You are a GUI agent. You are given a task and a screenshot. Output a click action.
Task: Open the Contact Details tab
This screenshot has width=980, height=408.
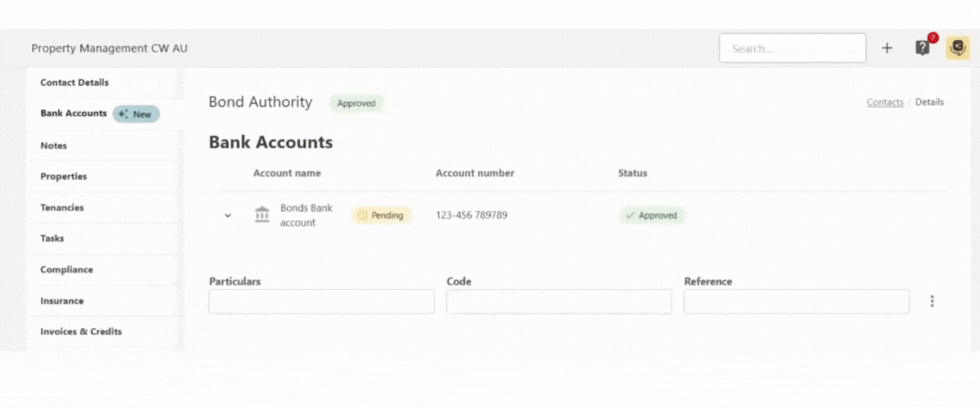click(74, 82)
